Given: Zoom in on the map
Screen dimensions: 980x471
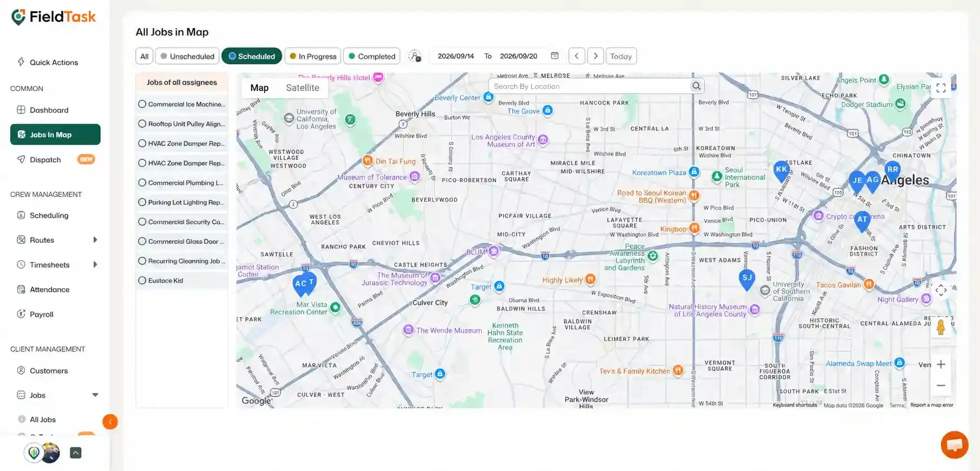Looking at the screenshot, I should pyautogui.click(x=941, y=365).
